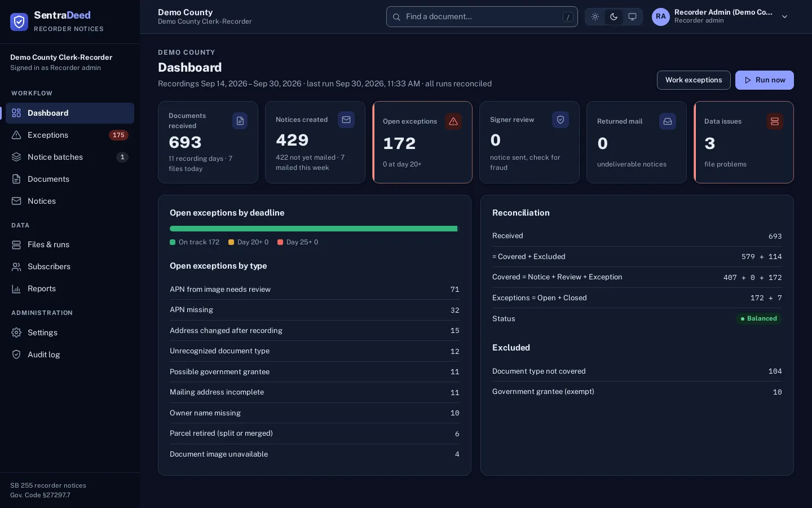Image resolution: width=812 pixels, height=508 pixels.
Task: Go to Notice batches
Action: [70, 157]
